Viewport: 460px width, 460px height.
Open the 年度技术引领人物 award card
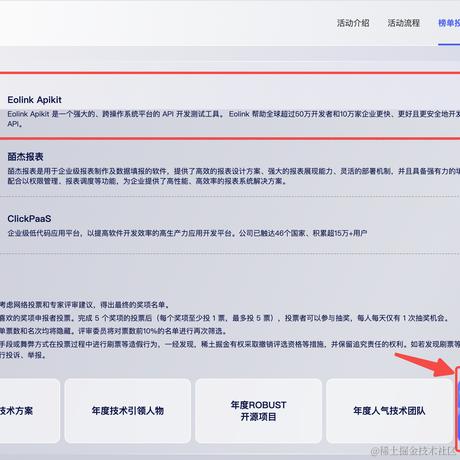[128, 411]
